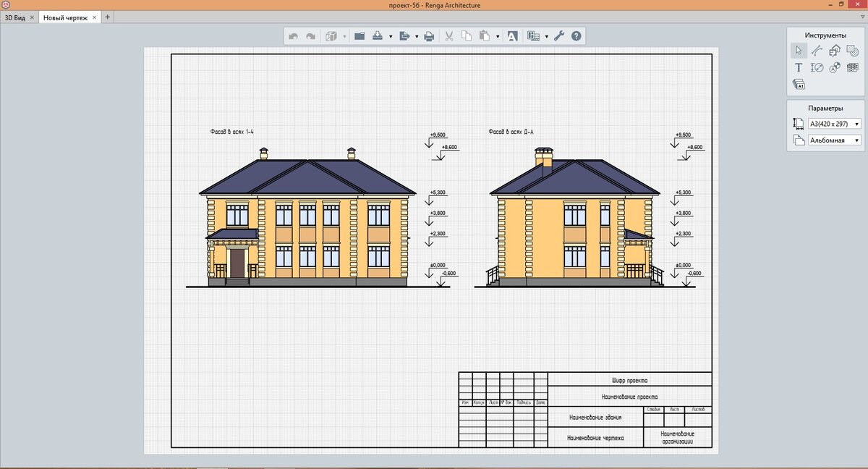The height and width of the screenshot is (469, 868).
Task: Click the Cut scissors icon
Action: tap(448, 36)
